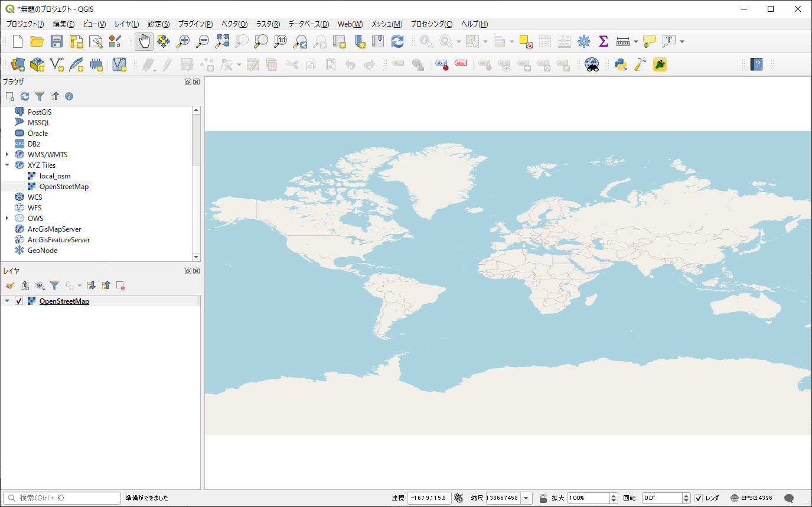Create a new Shapefile layer
The image size is (812, 507).
pos(57,64)
